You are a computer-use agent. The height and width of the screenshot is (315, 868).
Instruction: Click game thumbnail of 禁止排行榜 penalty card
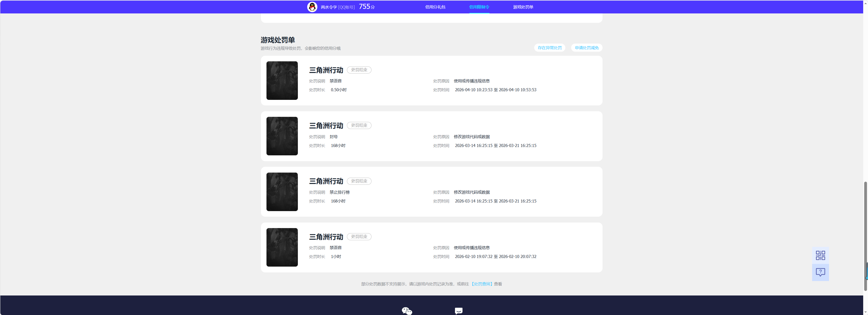click(x=282, y=192)
